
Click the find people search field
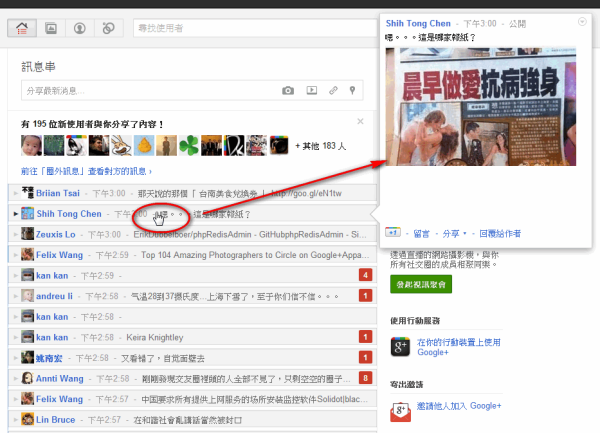coord(255,28)
